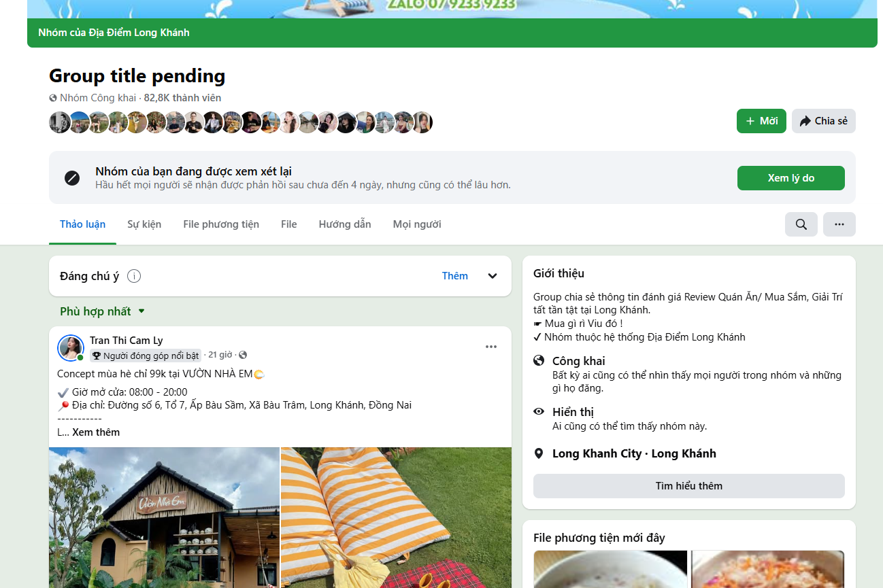Click the location pin icon in Giới thiệu

[539, 453]
